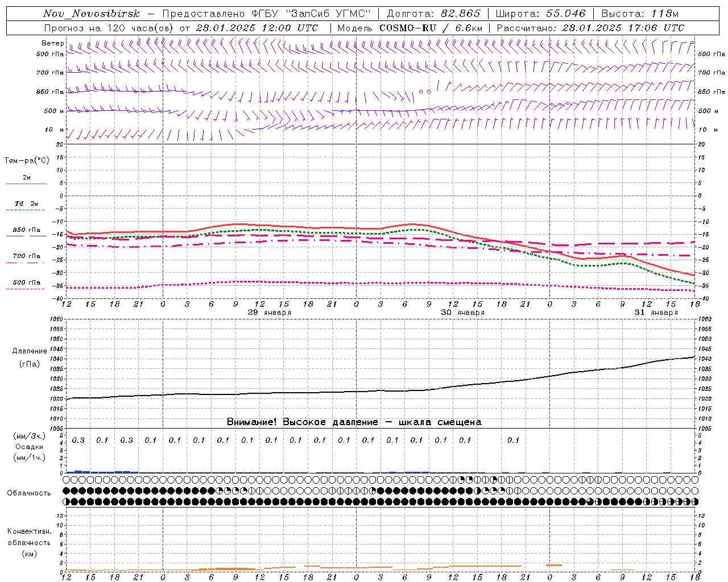Screen dimensions: 728x582
Task: Select the 'Конвективн.' convective cloudiness label
Action: coord(29,531)
